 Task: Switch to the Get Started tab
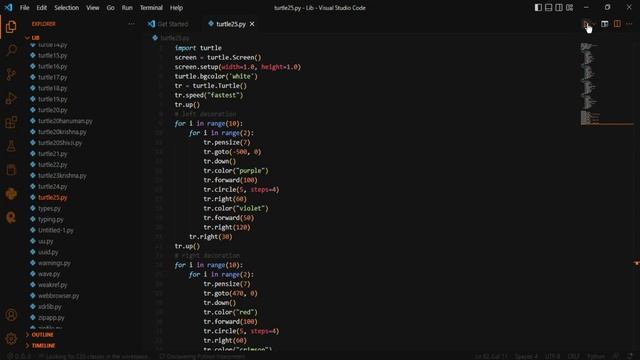(x=173, y=24)
